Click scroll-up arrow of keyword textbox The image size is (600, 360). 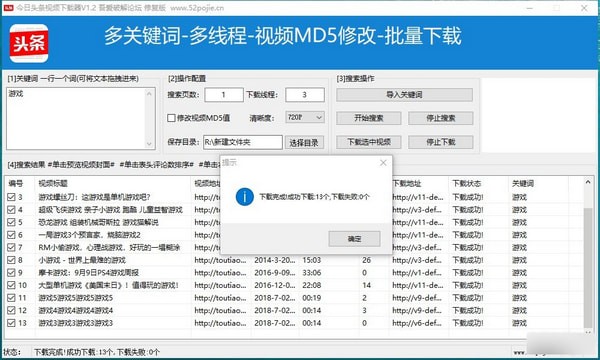149,94
